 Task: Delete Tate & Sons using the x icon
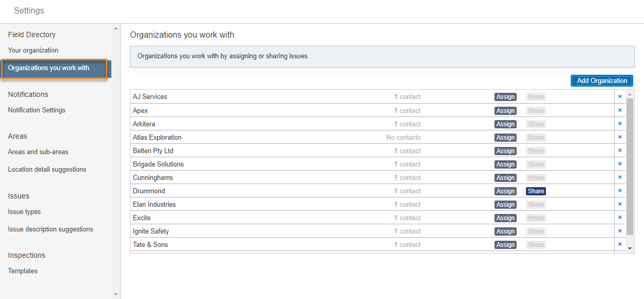pos(620,244)
